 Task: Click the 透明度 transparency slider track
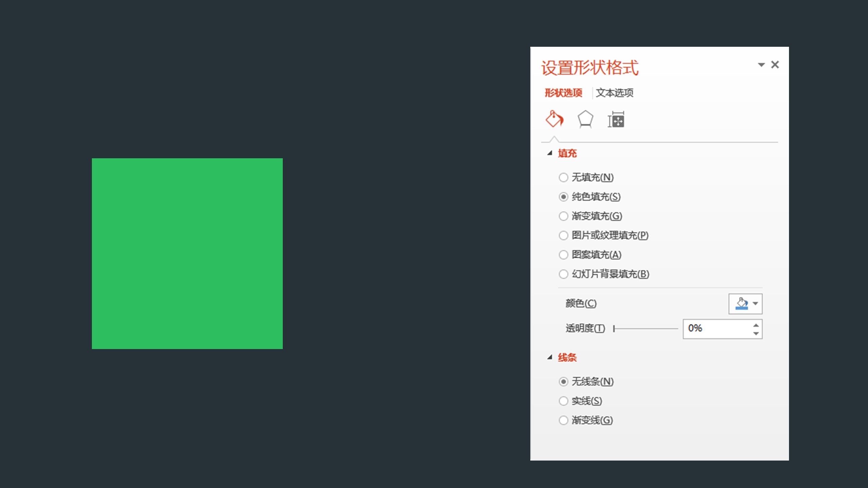pyautogui.click(x=646, y=329)
